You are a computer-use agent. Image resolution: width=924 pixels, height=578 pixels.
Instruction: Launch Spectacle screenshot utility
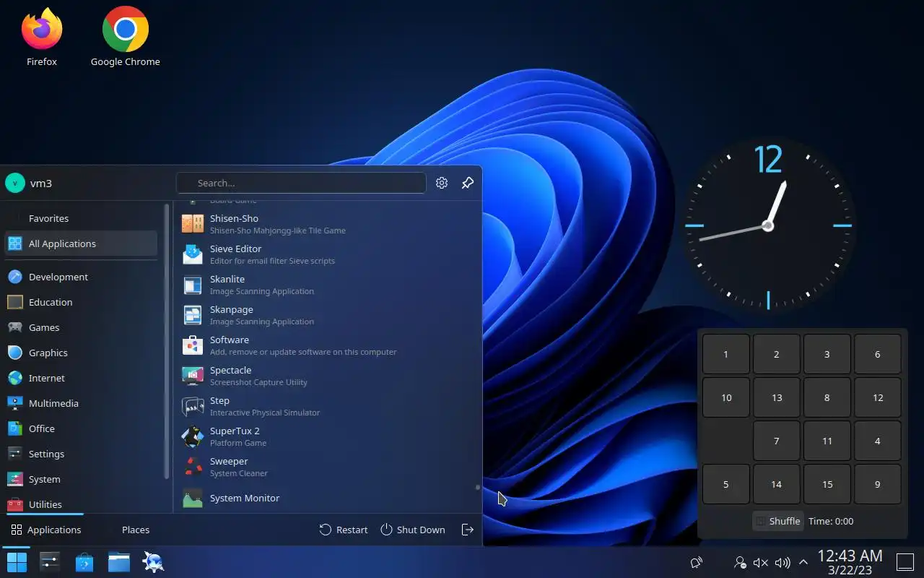tap(327, 376)
